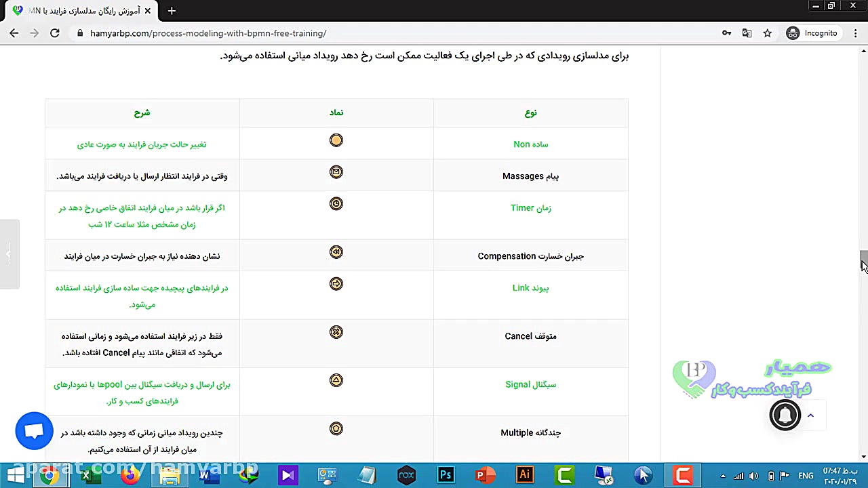Open red Camtasia recorder in taskbar

pos(682,475)
